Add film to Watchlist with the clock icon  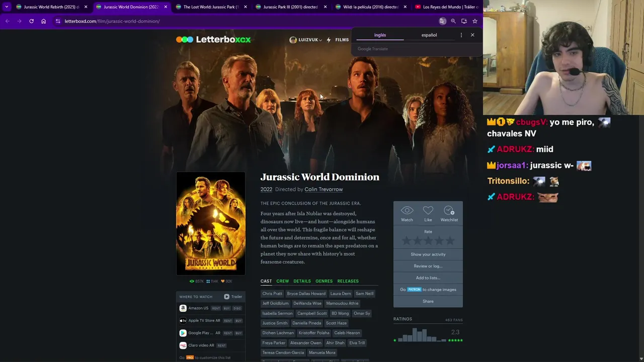[x=449, y=211]
